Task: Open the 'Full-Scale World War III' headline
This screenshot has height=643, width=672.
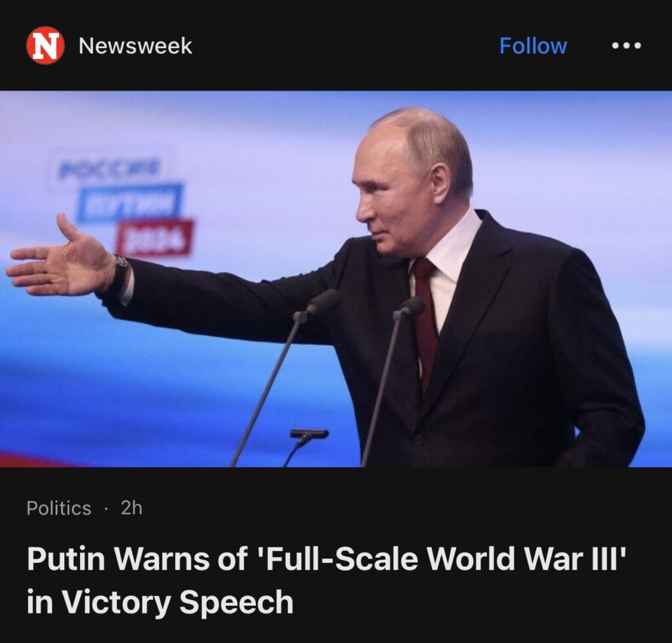Action: point(442,558)
